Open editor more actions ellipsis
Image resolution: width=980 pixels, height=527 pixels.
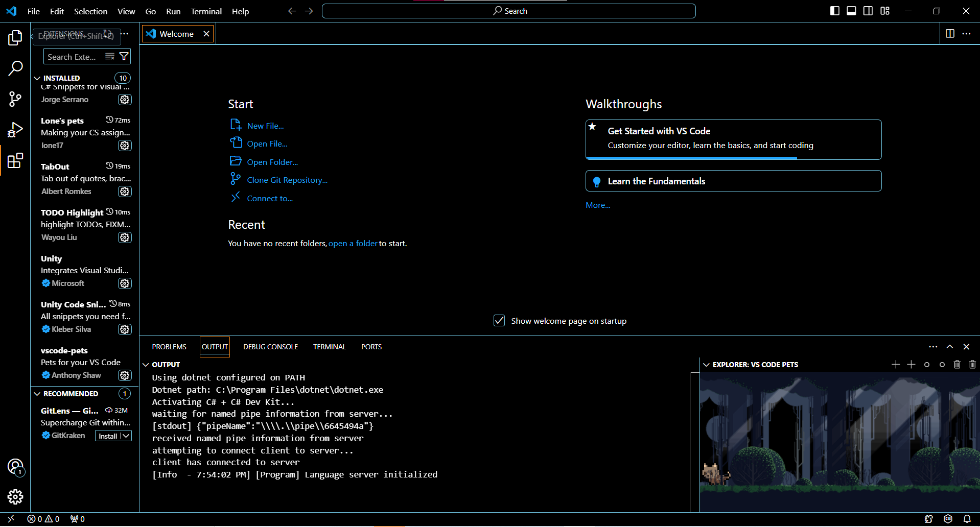coord(966,34)
